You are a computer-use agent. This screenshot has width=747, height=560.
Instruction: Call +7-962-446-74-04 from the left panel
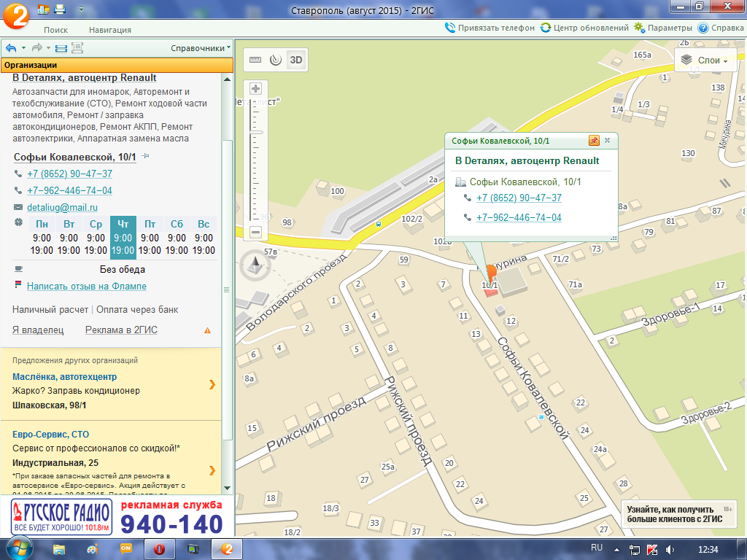click(x=69, y=190)
